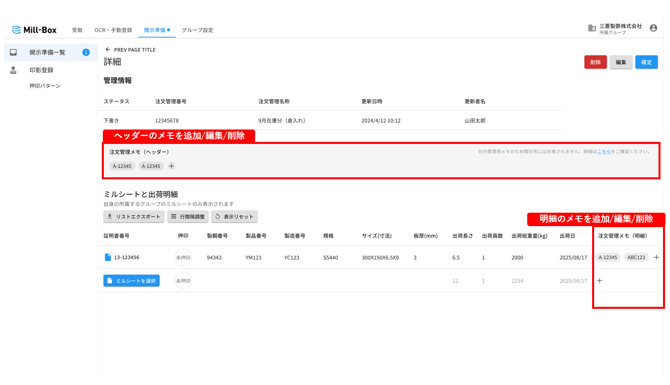
Task: Click the 表示リセット button
Action: (234, 217)
